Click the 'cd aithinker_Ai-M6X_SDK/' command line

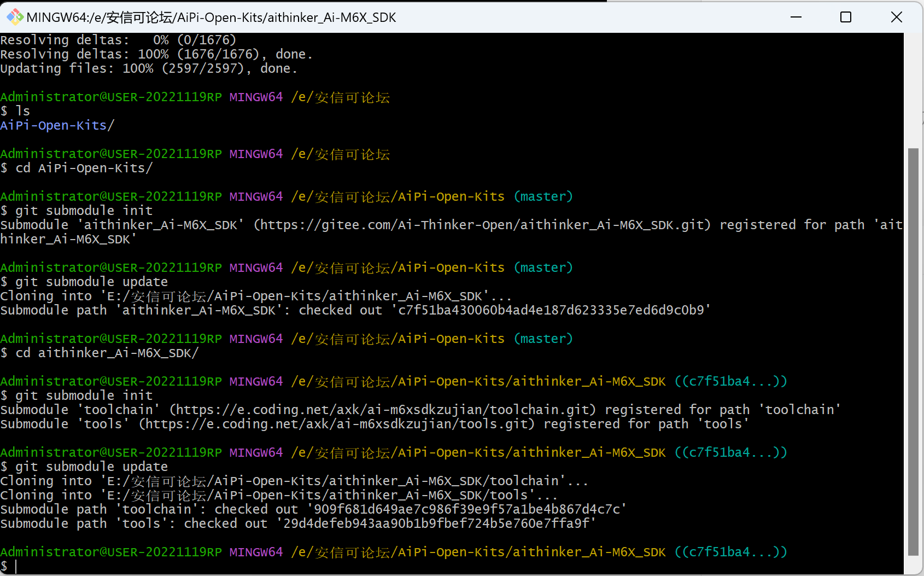[x=100, y=353]
